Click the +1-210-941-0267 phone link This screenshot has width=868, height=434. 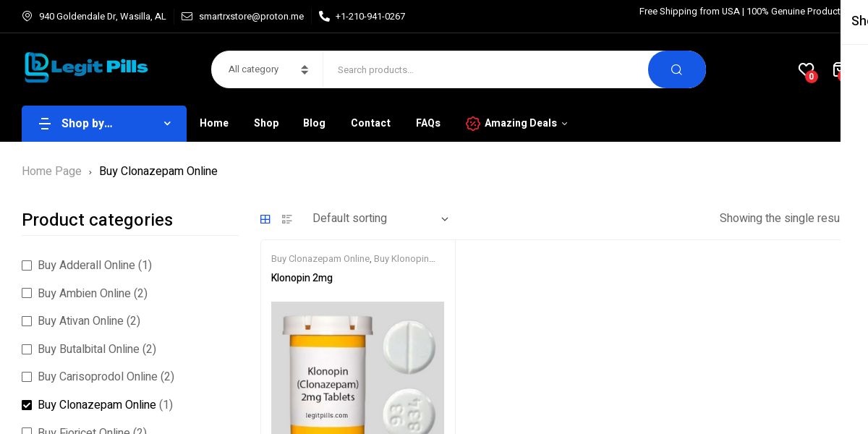pos(370,16)
